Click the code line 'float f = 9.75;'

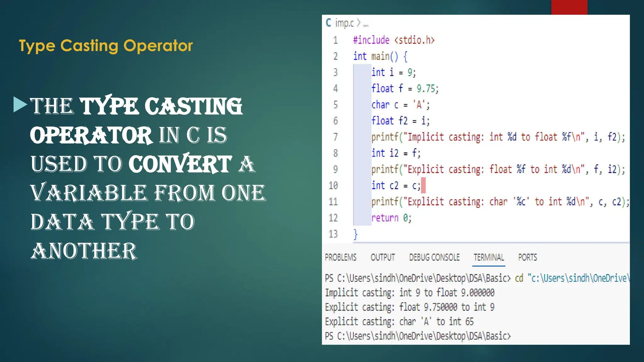tap(405, 88)
